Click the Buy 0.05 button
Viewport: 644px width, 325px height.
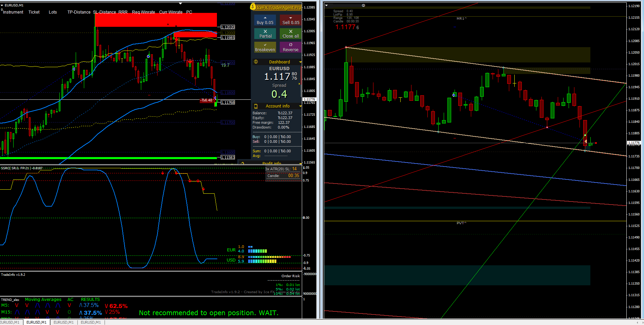click(265, 20)
